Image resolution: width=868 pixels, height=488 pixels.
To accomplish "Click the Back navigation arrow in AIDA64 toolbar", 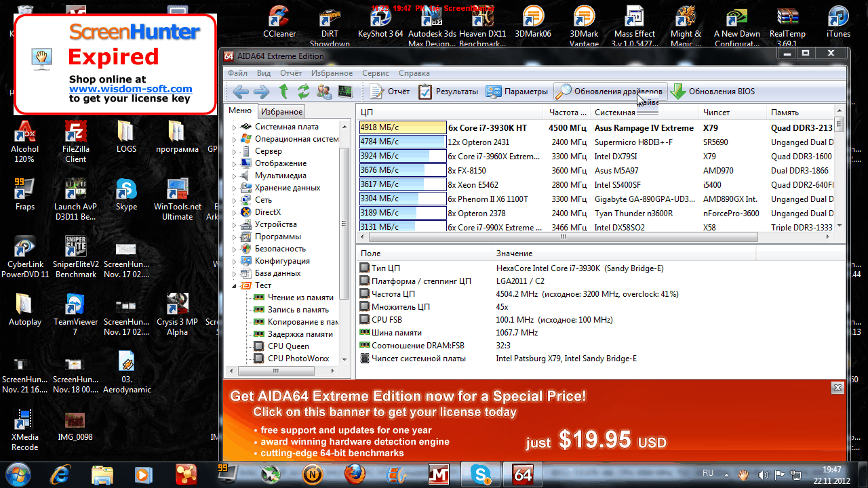I will coord(240,91).
